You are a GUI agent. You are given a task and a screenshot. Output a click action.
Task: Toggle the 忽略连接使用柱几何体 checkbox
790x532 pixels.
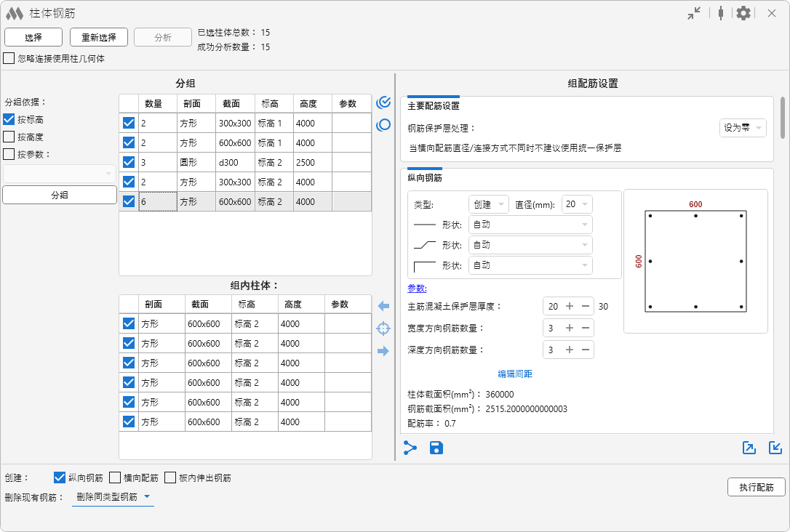9,58
